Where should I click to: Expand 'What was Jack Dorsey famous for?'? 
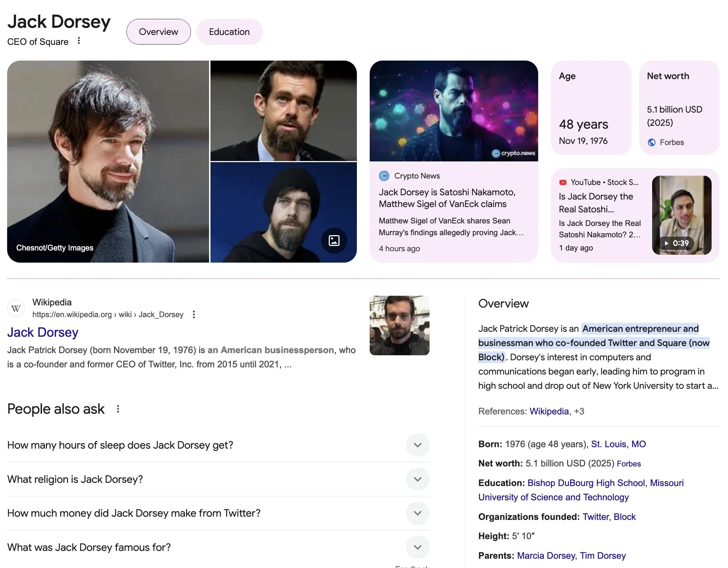(417, 547)
